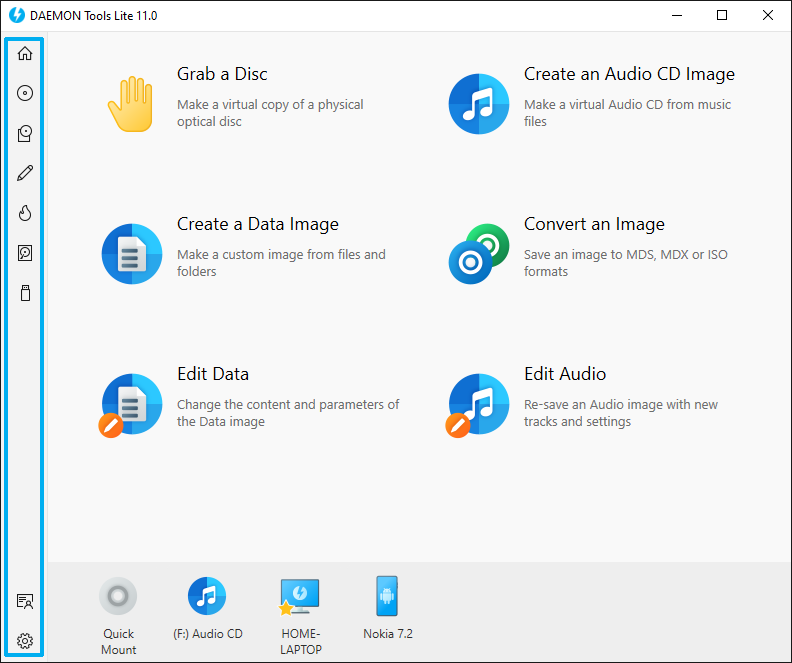Select the HOME-LAPTOP device

pos(301,615)
